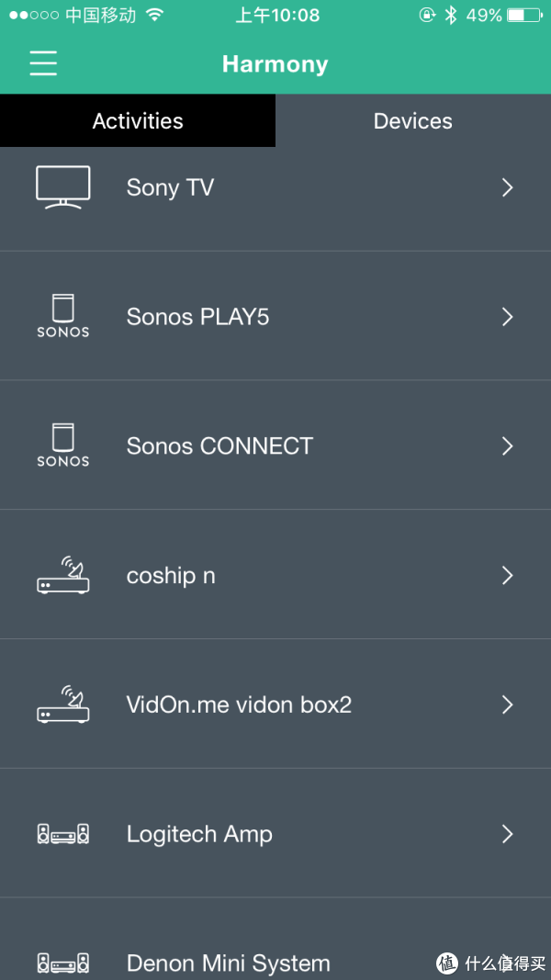The height and width of the screenshot is (980, 551).
Task: Open coship n chevron arrow
Action: pyautogui.click(x=507, y=576)
